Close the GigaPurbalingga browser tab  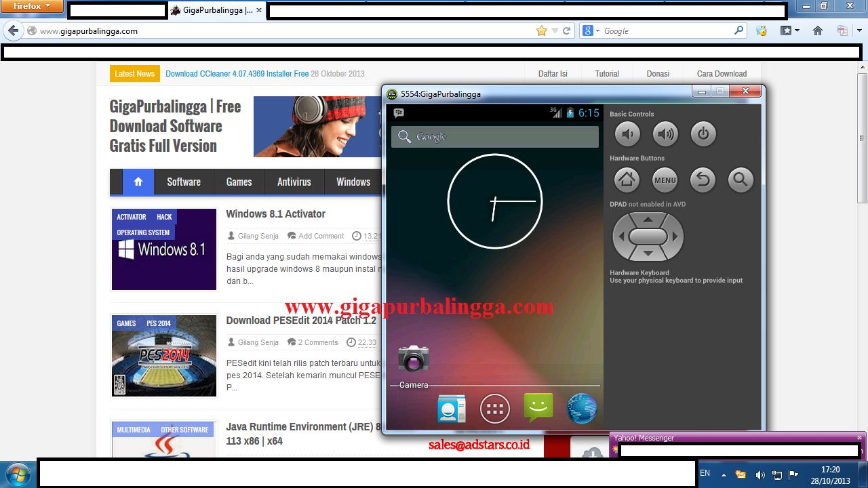259,10
